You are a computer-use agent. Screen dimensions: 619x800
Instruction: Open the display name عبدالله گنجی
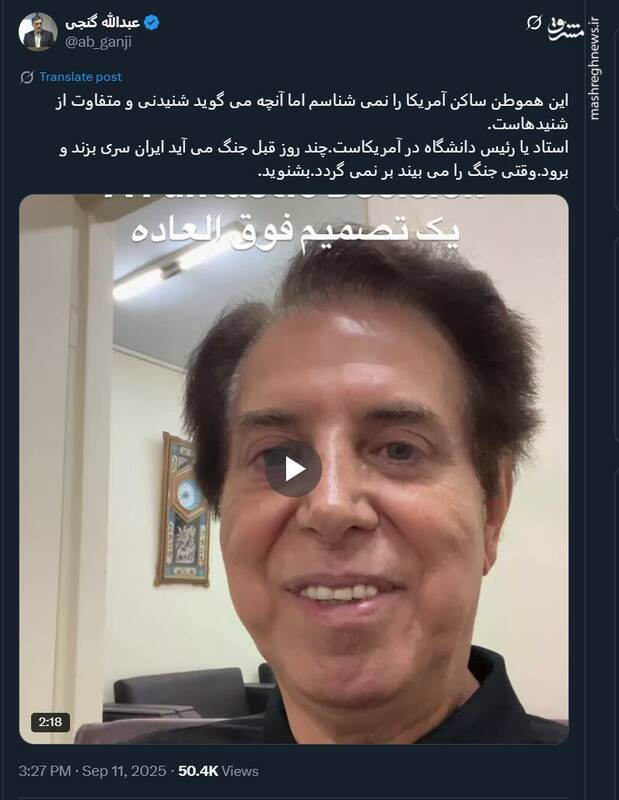tap(102, 23)
